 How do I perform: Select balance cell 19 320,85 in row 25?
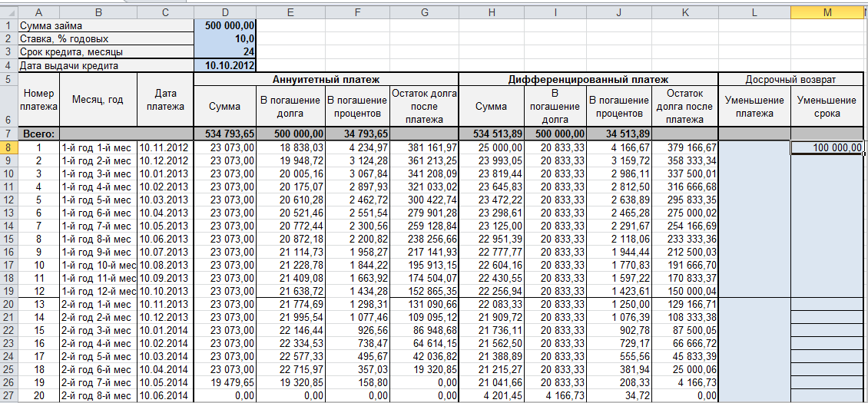(x=424, y=370)
